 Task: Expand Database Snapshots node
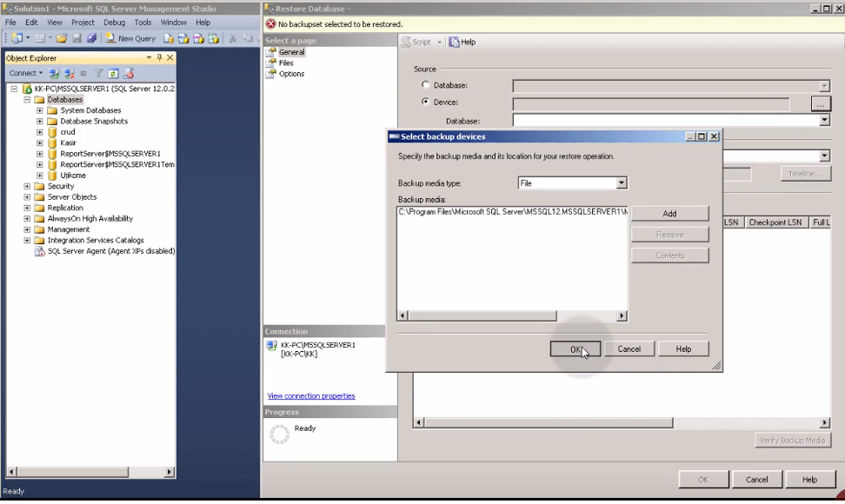tap(40, 121)
